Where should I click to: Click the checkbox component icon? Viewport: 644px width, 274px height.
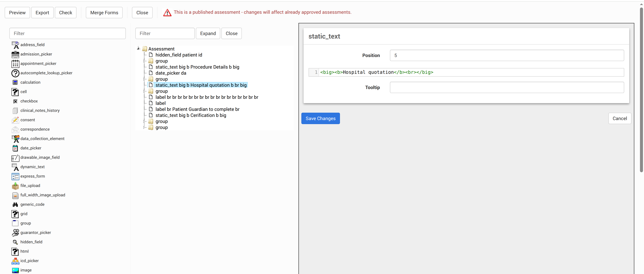click(15, 101)
